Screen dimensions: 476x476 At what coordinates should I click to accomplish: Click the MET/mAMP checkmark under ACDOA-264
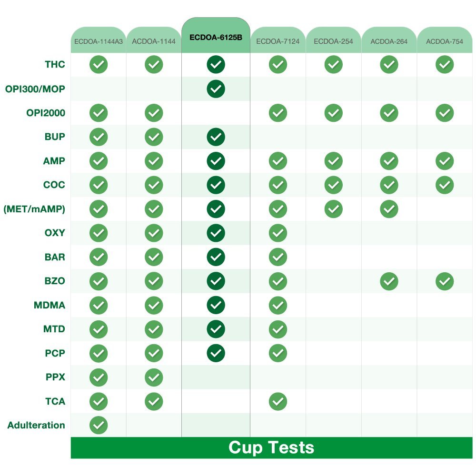[389, 209]
